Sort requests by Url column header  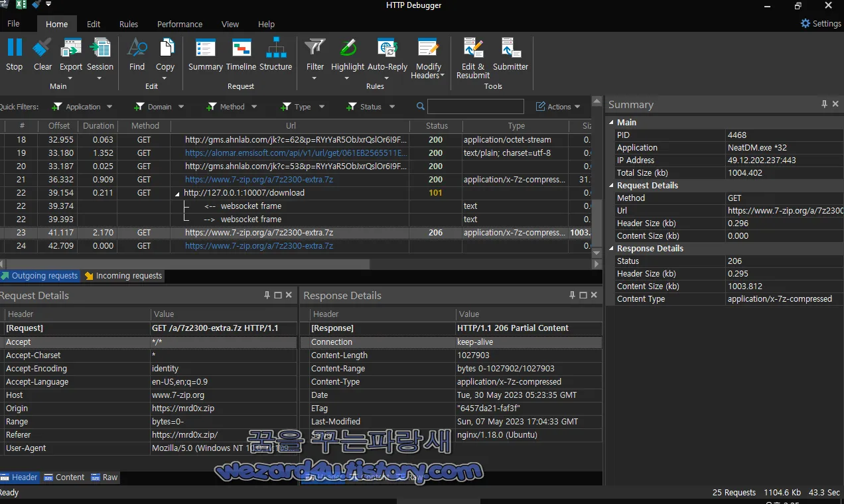(x=291, y=126)
